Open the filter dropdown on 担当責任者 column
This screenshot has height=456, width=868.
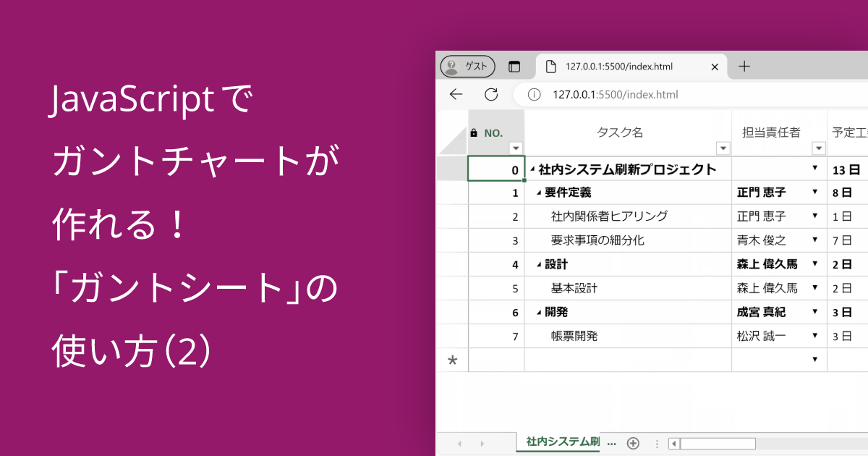[x=820, y=148]
